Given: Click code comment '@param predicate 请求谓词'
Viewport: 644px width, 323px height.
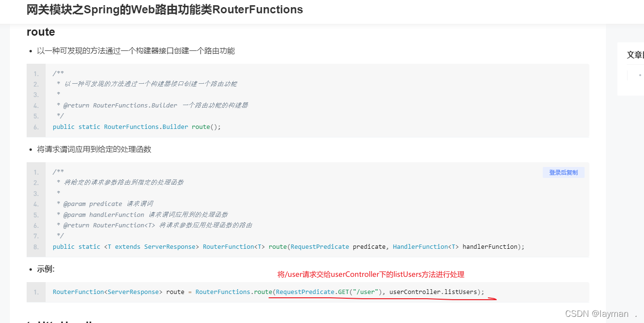Looking at the screenshot, I should coord(108,204).
